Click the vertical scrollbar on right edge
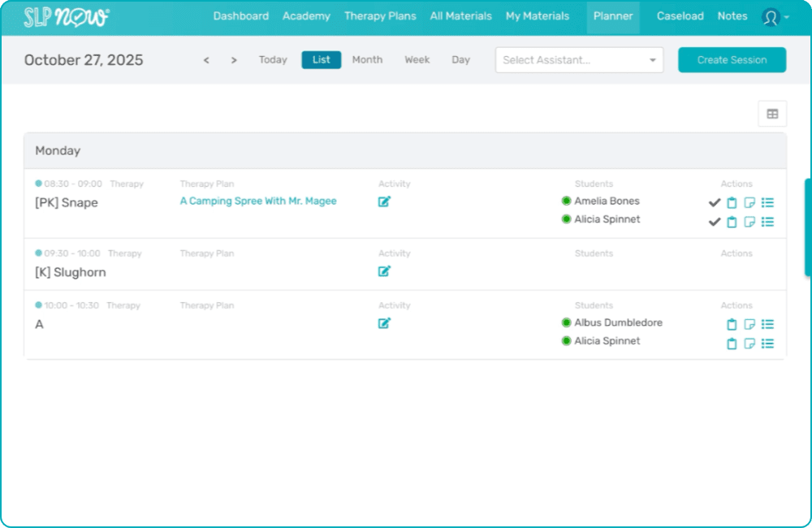Viewport: 812px width, 528px height. tap(807, 227)
